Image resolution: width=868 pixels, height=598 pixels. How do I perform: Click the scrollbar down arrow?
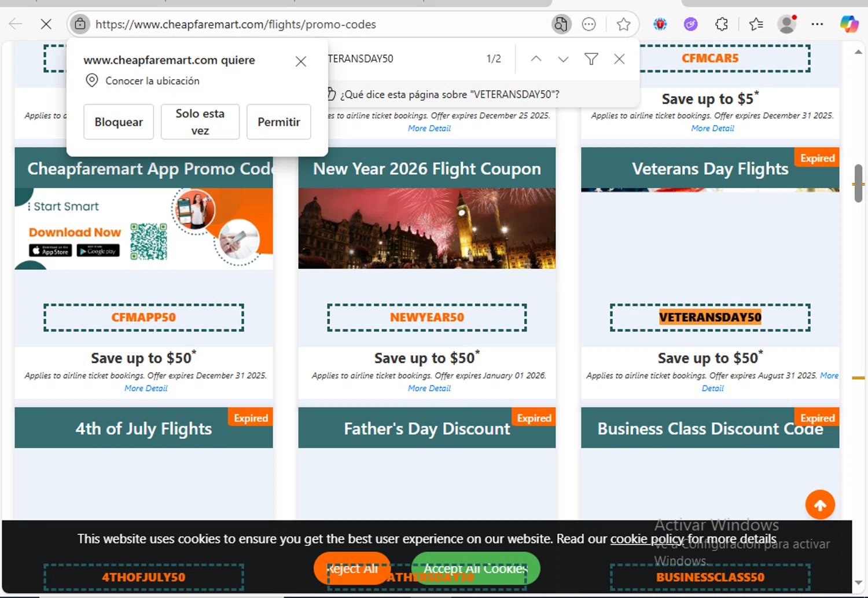[x=858, y=582]
